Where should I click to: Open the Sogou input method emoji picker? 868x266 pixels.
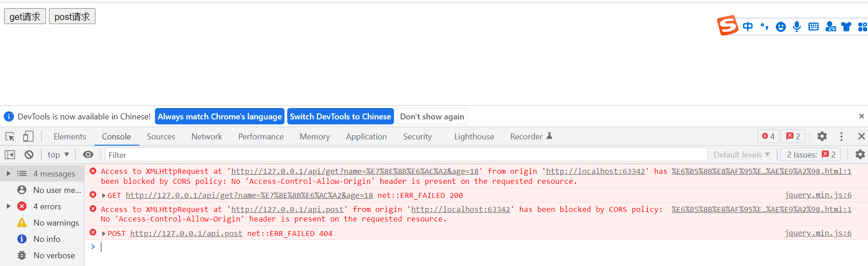point(780,26)
